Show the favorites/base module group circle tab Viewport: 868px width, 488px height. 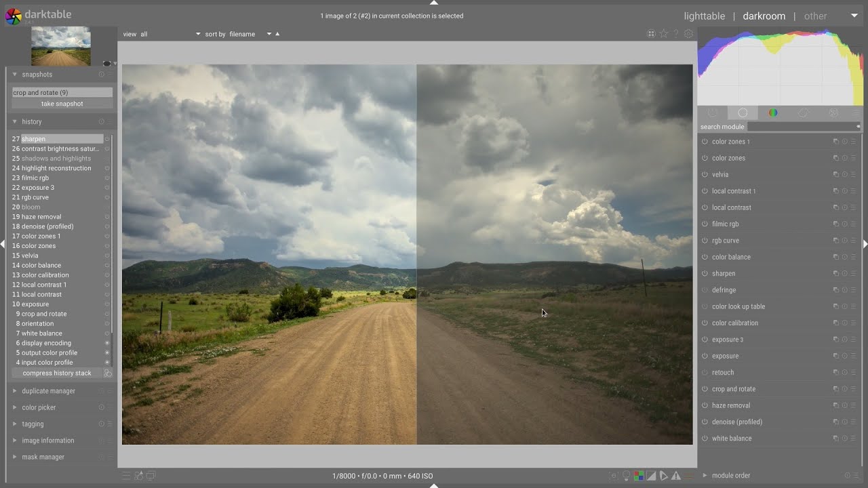743,113
